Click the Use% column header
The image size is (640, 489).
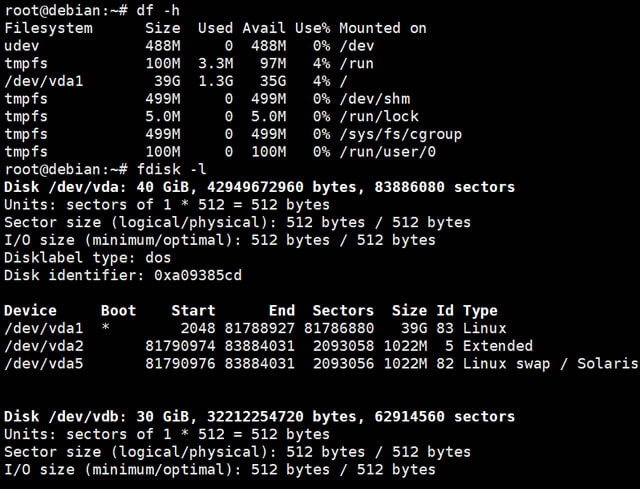tap(313, 28)
